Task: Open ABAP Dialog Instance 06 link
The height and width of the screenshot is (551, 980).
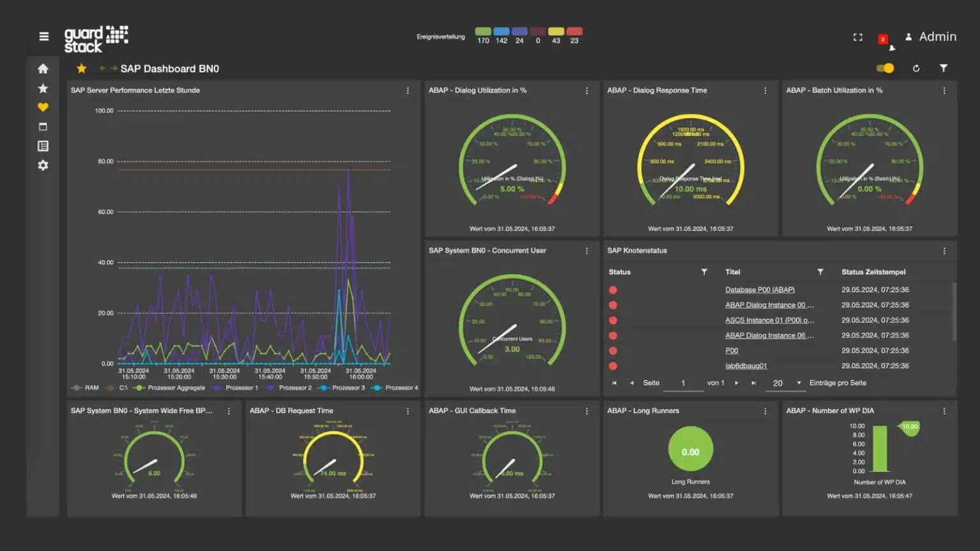Action: [x=769, y=335]
